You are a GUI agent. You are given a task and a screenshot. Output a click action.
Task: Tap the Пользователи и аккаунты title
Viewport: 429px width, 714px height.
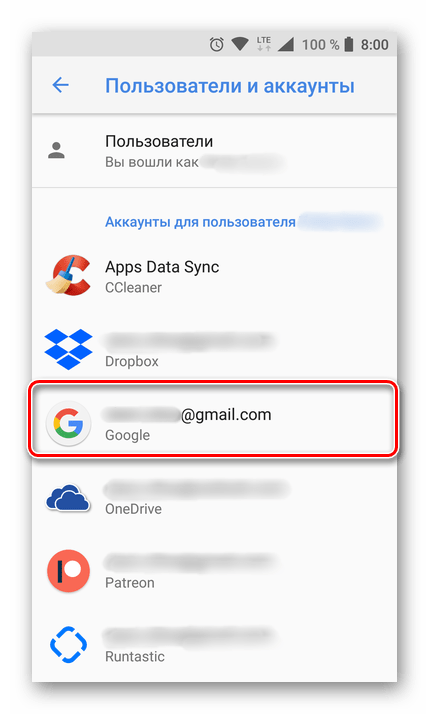230,86
